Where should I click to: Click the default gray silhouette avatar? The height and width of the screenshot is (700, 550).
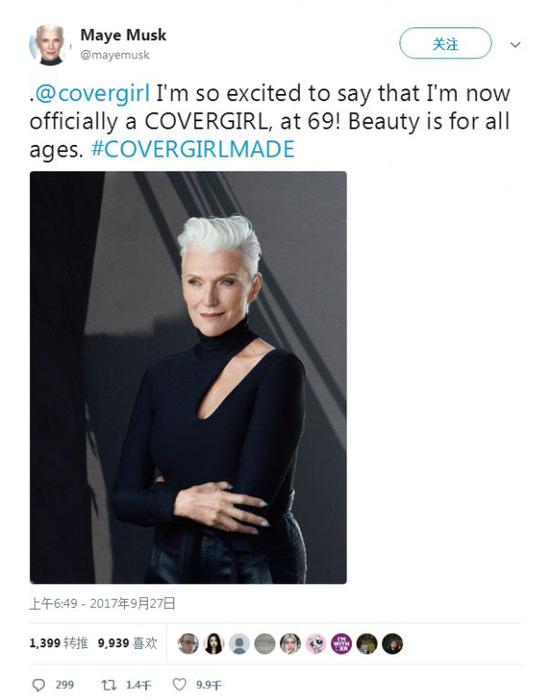239,644
